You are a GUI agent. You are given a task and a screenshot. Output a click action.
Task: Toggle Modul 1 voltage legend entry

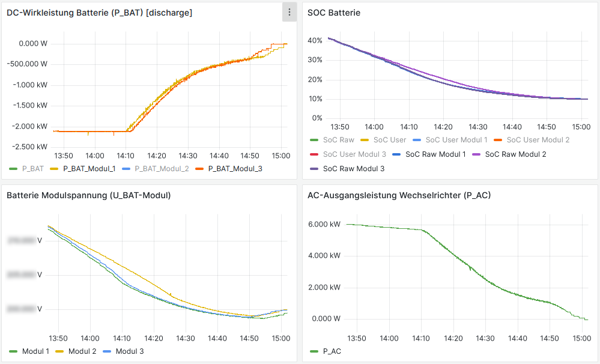35,351
